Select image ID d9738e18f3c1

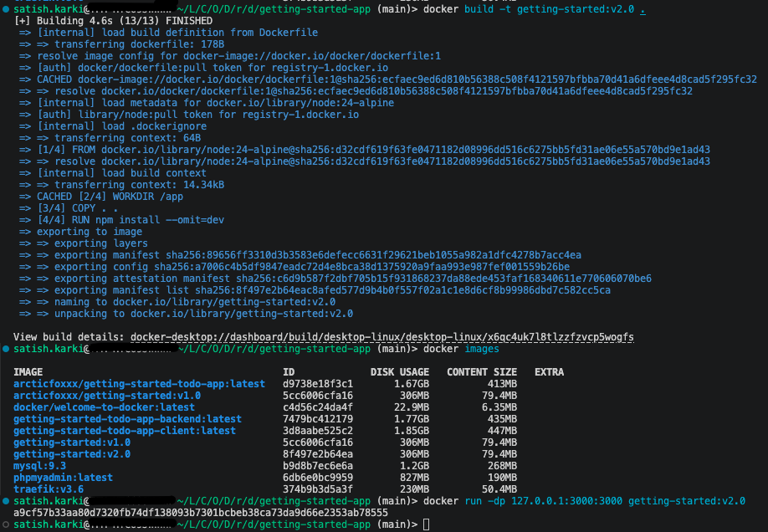(318, 384)
